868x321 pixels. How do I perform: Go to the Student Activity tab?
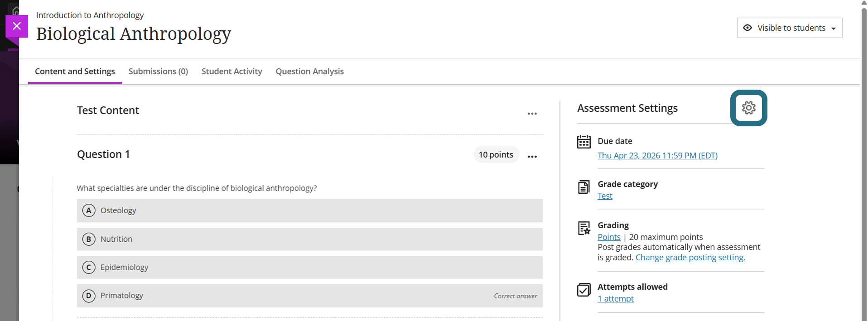click(x=232, y=72)
